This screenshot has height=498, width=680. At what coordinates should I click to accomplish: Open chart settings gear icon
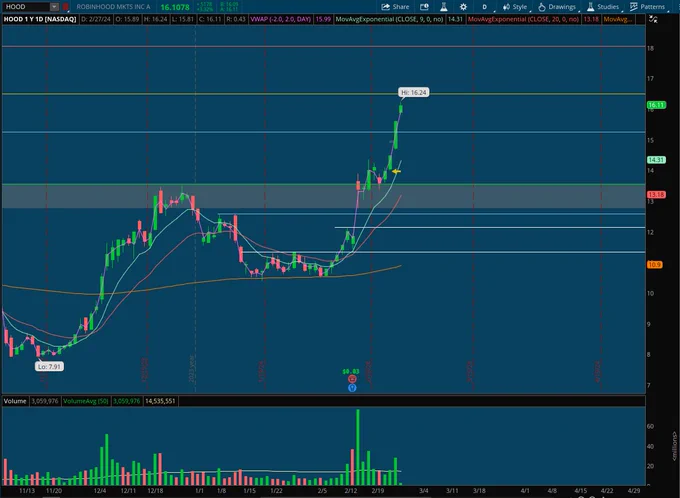click(463, 7)
